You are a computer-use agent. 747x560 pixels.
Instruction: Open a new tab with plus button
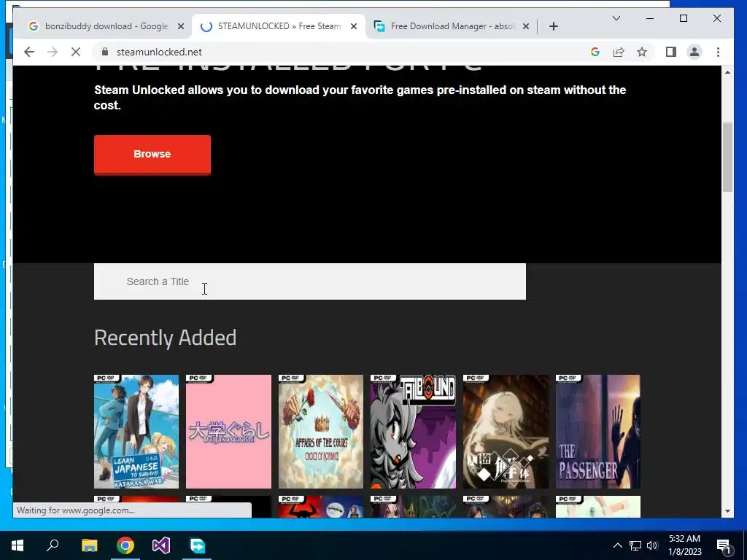553,26
